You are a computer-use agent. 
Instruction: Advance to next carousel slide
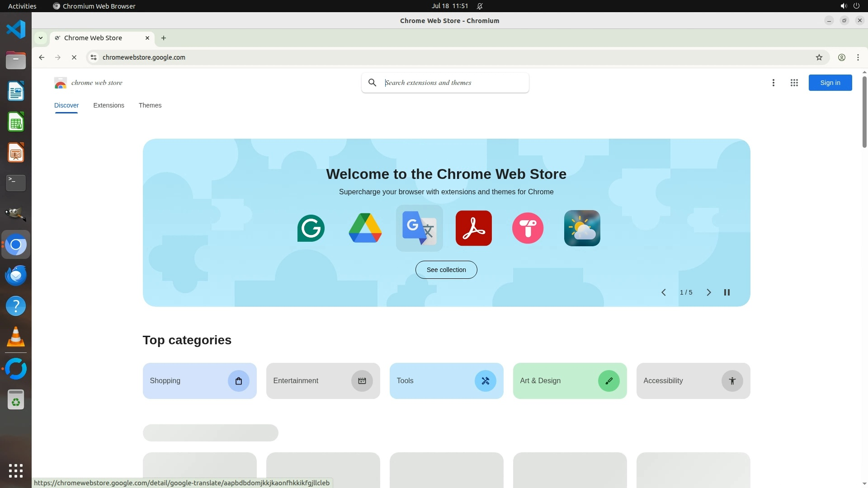(x=708, y=292)
